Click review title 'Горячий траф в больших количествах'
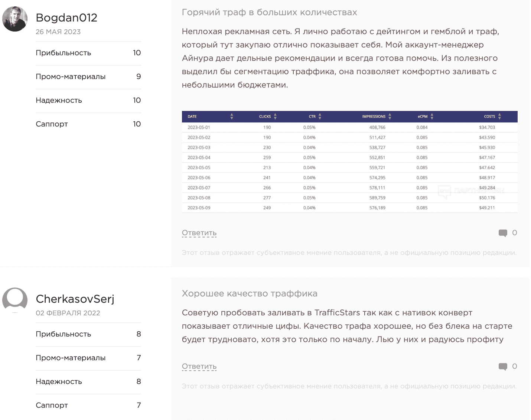The height and width of the screenshot is (420, 531). point(269,13)
